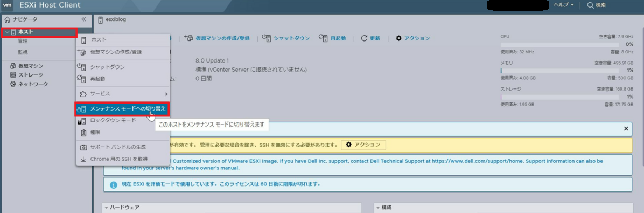
Task: Click the SSH download arrow icon
Action: click(83, 159)
